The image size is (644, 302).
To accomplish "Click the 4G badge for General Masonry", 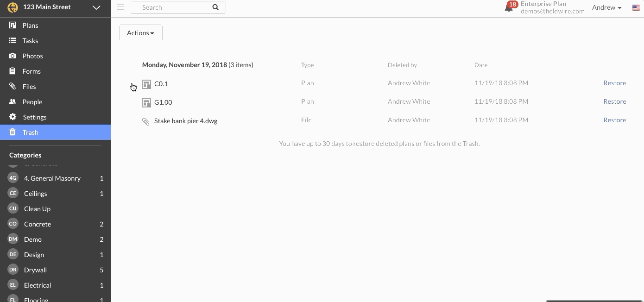I will (13, 178).
